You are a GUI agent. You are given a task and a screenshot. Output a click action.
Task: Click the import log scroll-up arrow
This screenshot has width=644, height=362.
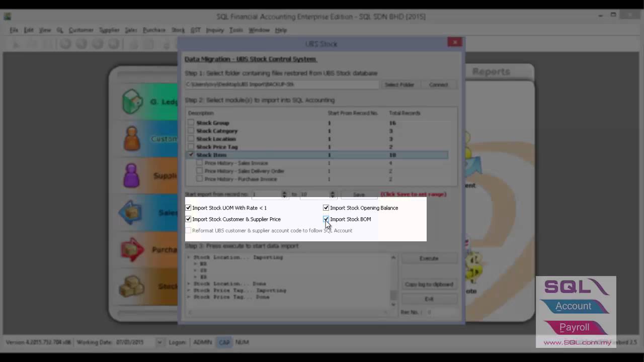tap(393, 258)
